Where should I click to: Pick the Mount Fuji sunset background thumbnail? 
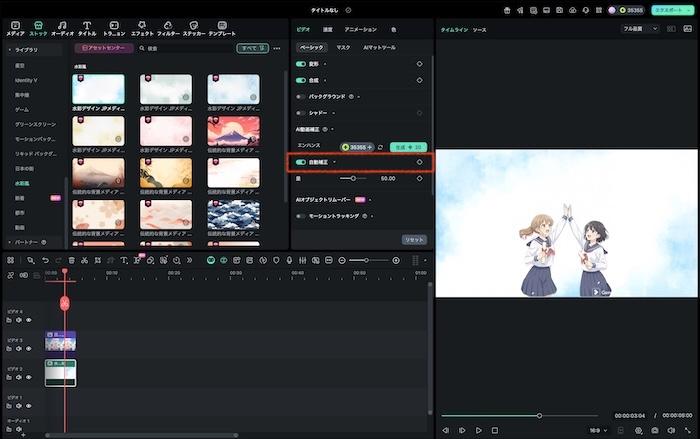pos(233,131)
